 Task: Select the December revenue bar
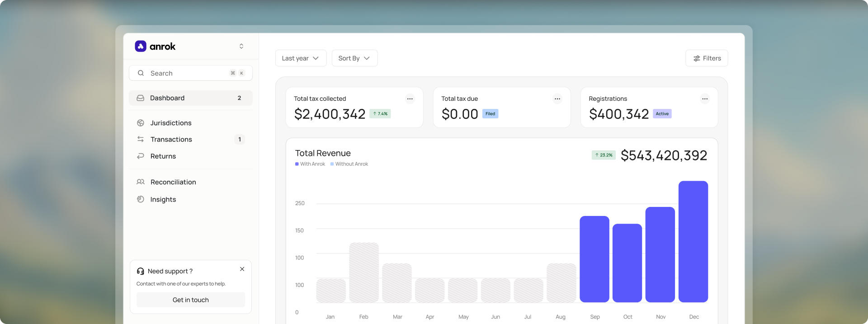tap(693, 242)
